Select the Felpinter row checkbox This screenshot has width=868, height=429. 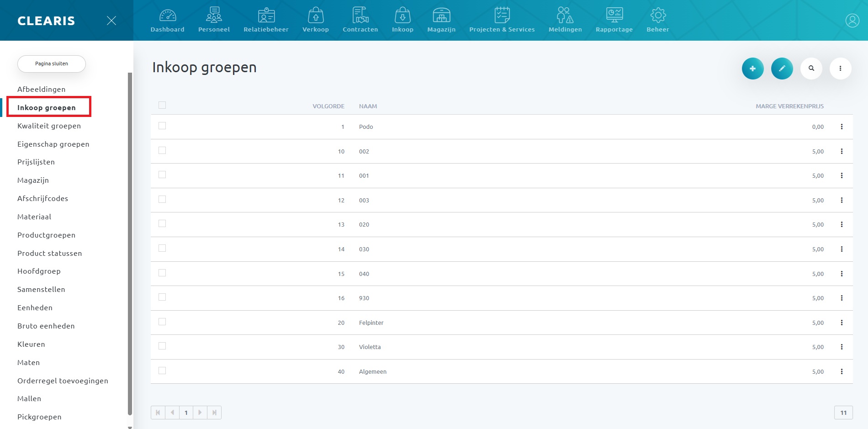pos(162,322)
